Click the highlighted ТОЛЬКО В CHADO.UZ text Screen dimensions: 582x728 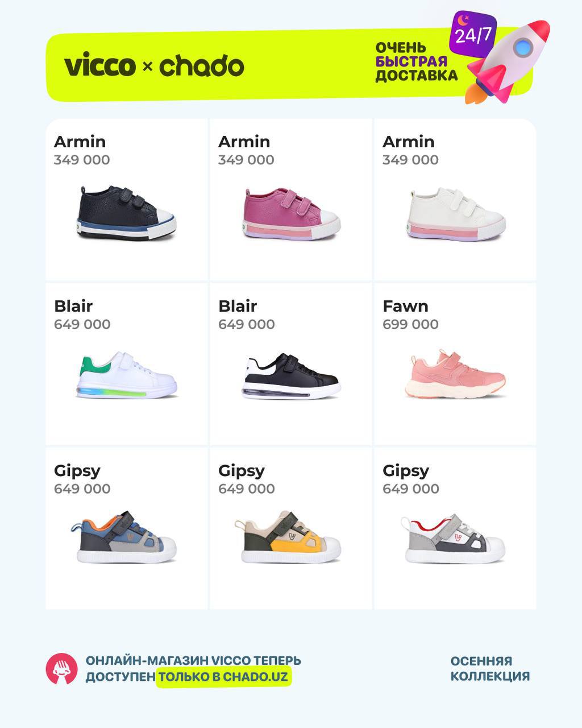tap(224, 677)
